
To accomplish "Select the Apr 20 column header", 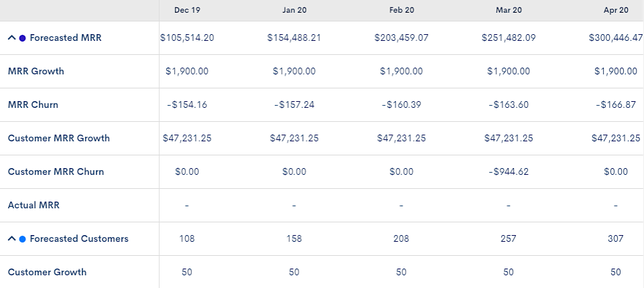I will coord(615,10).
